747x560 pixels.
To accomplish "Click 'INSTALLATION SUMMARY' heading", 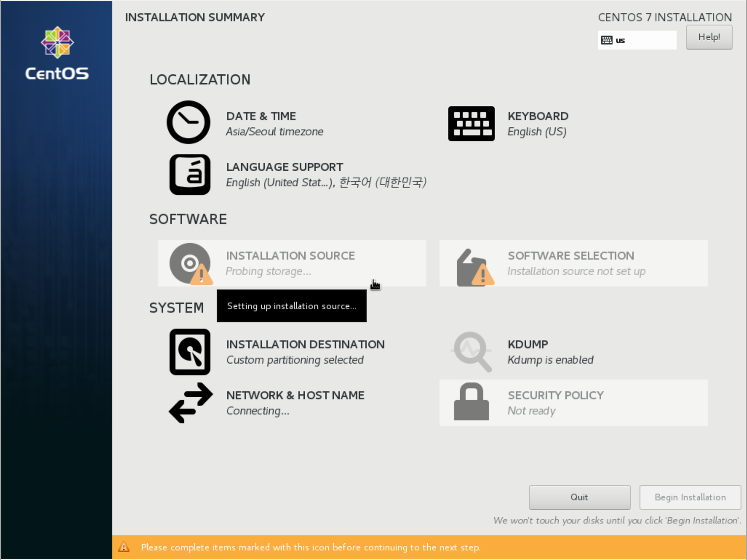I will point(195,17).
